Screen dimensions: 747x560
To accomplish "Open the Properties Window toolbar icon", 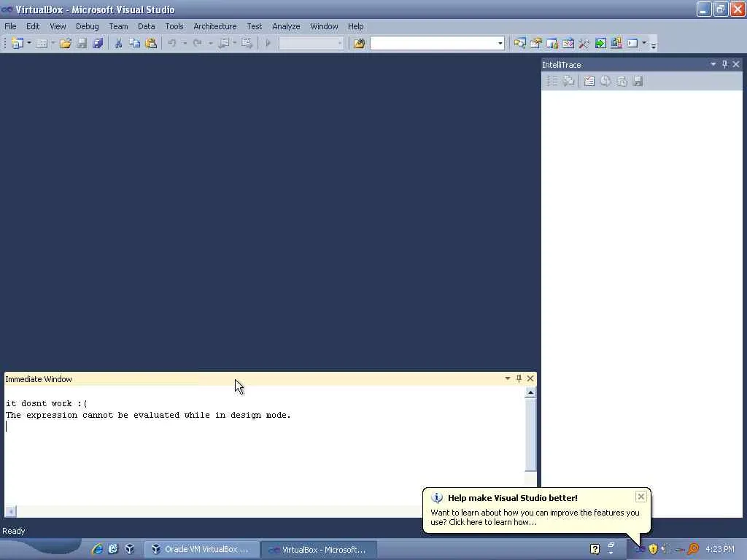I will pos(536,43).
